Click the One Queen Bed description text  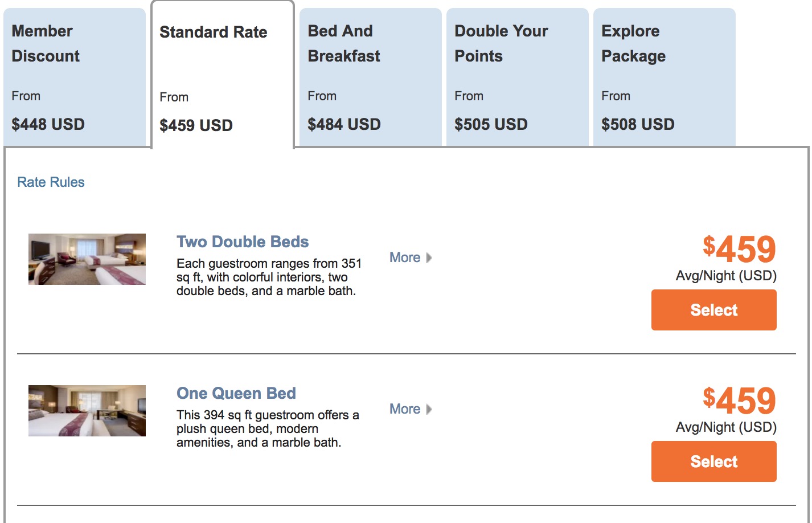[x=268, y=429]
